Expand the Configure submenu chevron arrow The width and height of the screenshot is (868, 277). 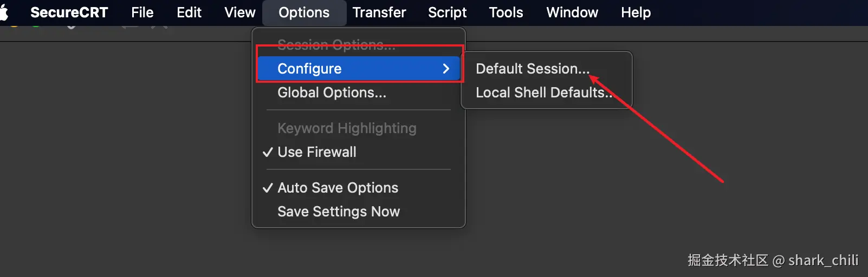[x=446, y=69]
